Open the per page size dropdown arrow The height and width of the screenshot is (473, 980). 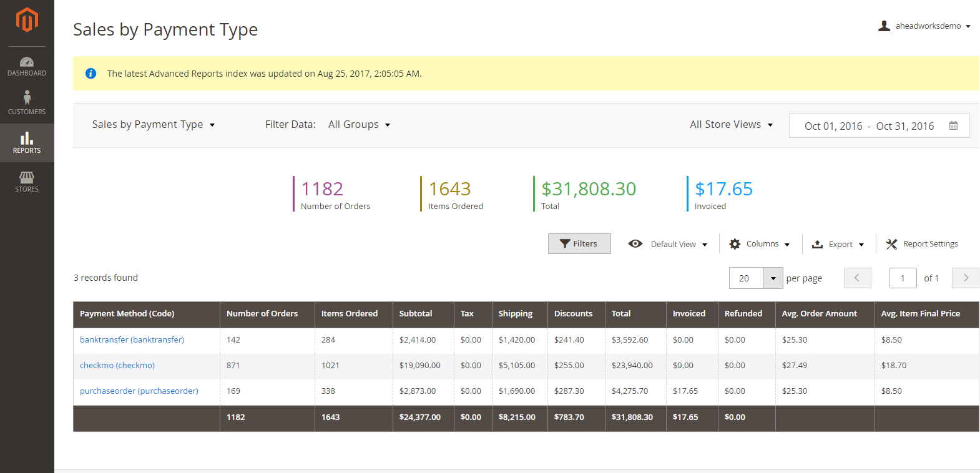pyautogui.click(x=773, y=278)
